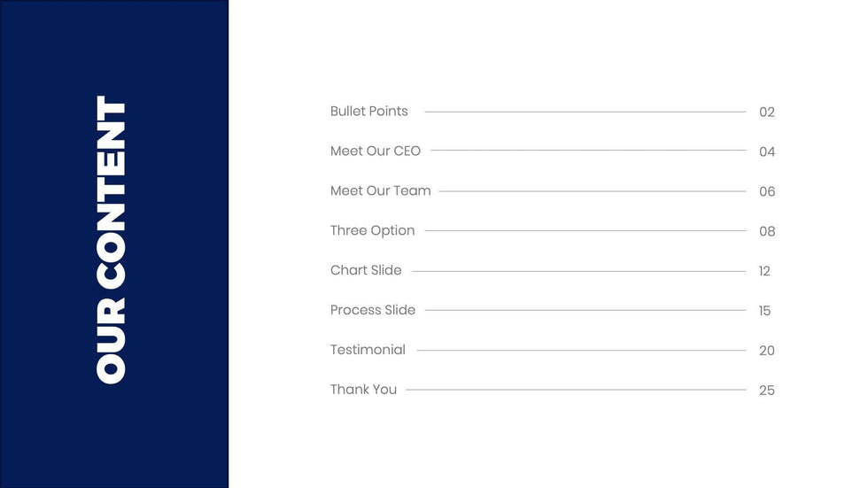Jump to the Thank You entry
The height and width of the screenshot is (488, 868).
point(363,390)
